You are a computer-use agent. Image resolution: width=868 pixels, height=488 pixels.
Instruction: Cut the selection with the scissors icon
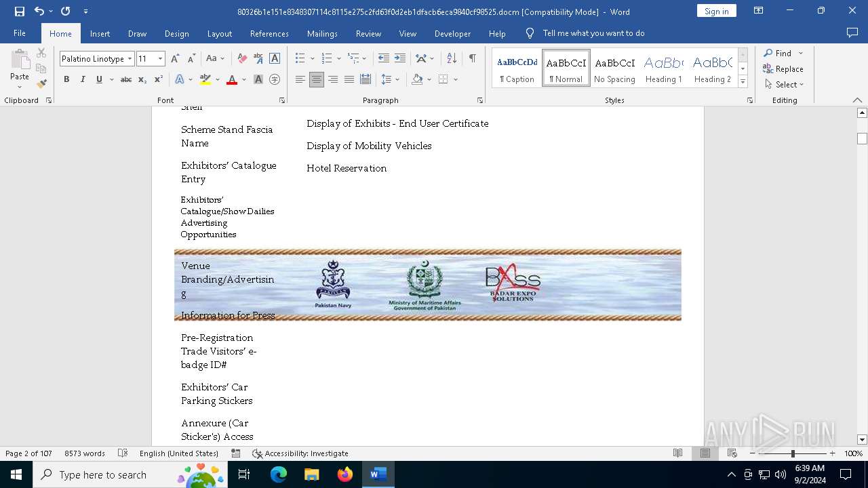[x=41, y=53]
